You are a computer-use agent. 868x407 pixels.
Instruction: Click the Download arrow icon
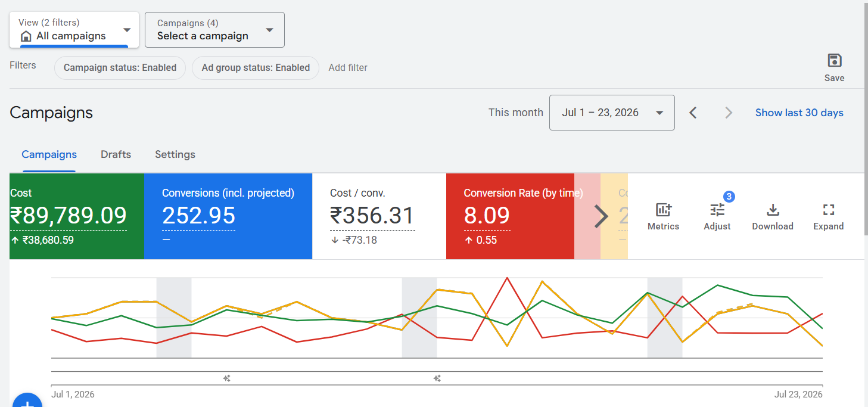click(773, 210)
